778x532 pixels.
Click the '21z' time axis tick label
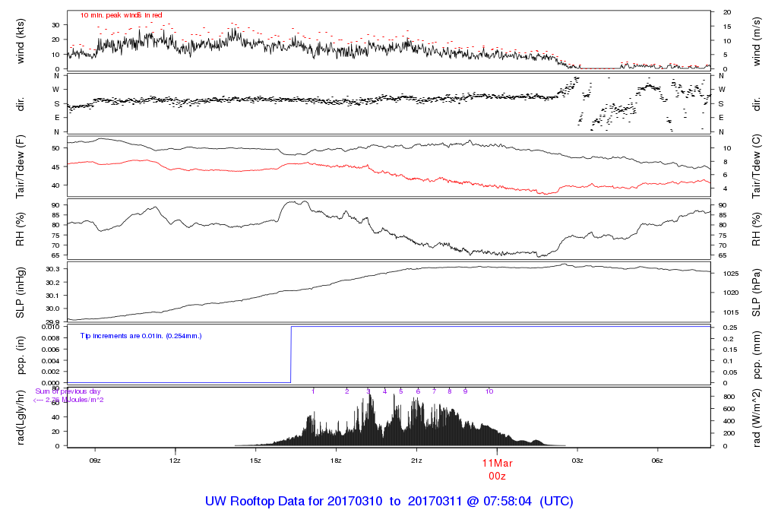416,461
